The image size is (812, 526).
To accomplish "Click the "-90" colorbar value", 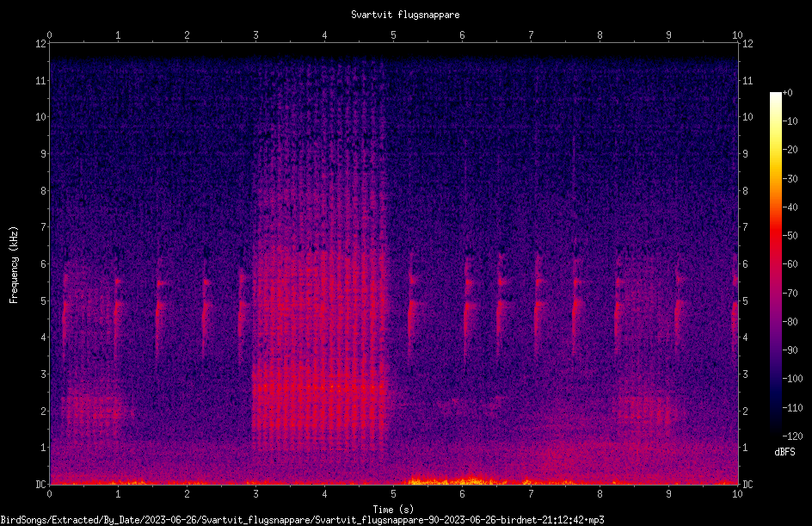I will pyautogui.click(x=790, y=350).
